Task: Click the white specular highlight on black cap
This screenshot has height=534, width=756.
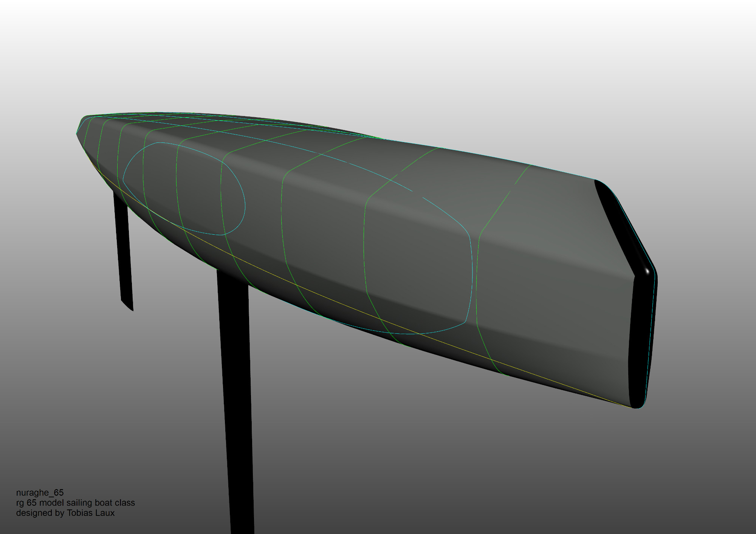Action: [x=647, y=271]
